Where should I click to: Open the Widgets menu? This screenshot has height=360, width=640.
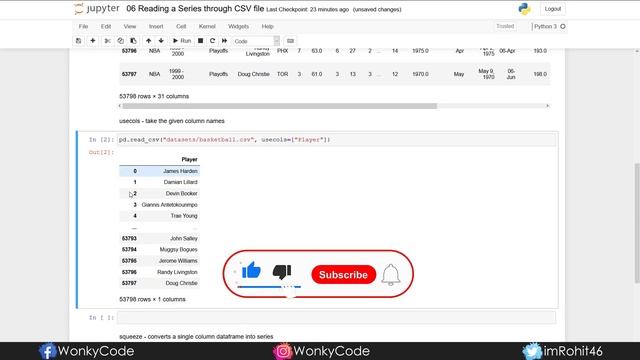point(238,26)
